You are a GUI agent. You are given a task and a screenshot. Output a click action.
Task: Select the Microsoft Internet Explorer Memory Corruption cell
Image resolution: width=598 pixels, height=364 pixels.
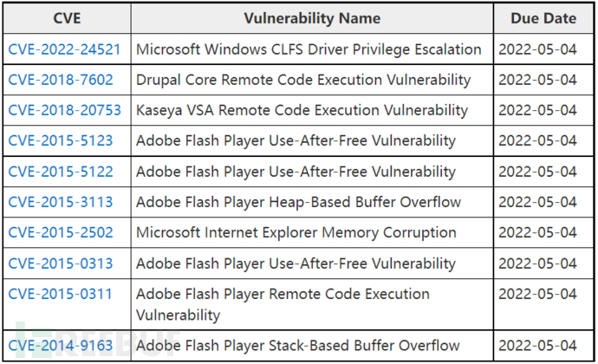[x=312, y=233]
